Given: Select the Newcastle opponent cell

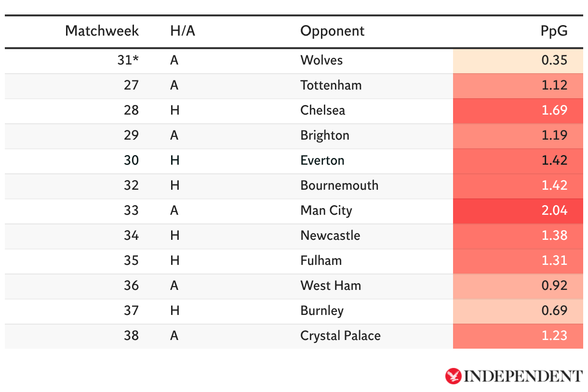Looking at the screenshot, I should click(x=330, y=235).
